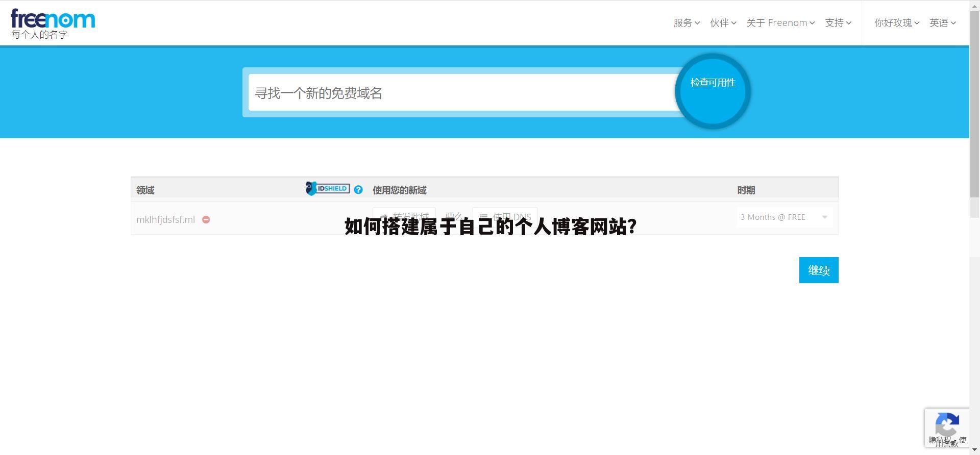Click the reCAPTCHA badge
This screenshot has width=980, height=455.
(x=947, y=427)
